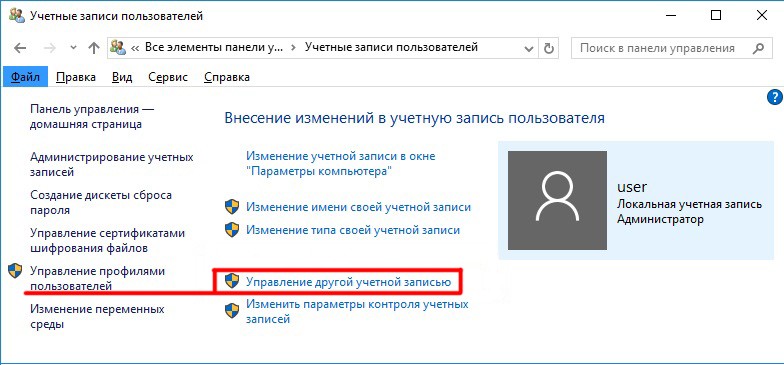Refresh the control panel page
This screenshot has height=365, width=784.
(549, 48)
